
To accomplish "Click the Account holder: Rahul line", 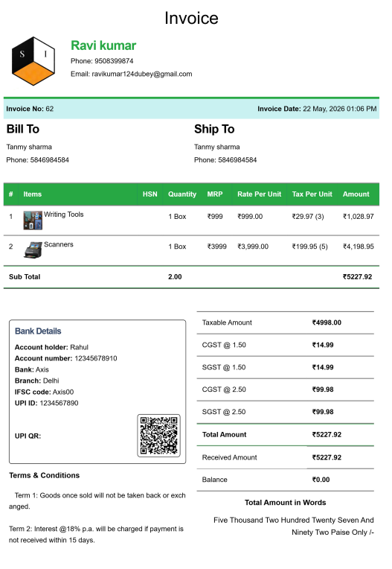I will (51, 347).
